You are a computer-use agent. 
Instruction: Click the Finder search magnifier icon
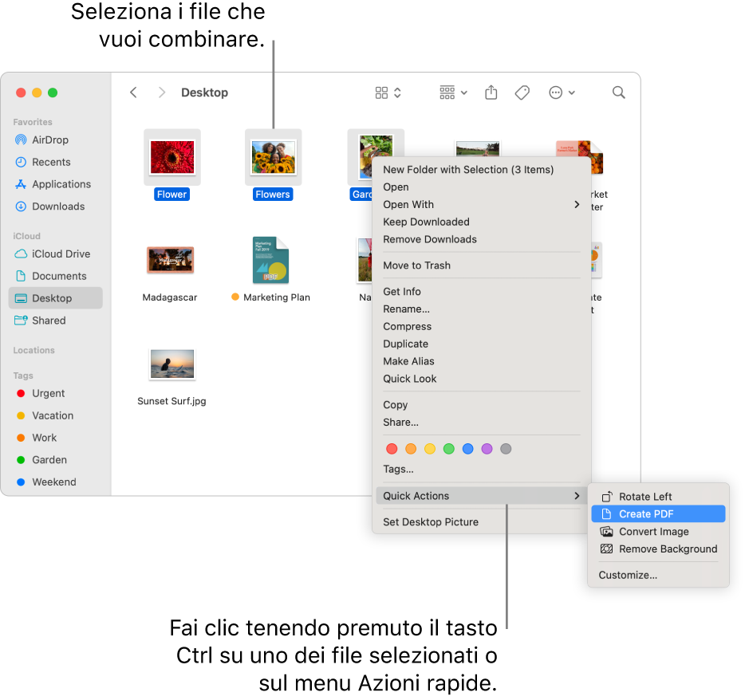618,92
